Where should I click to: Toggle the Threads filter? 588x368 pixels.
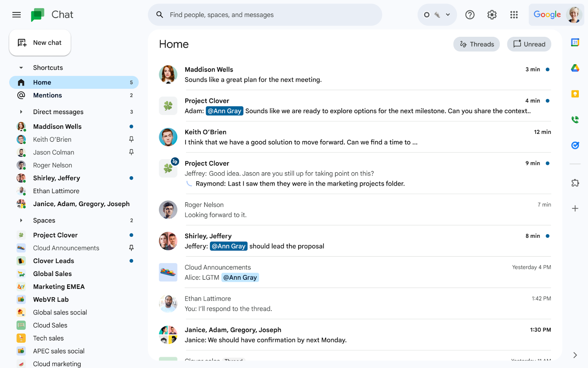(x=476, y=44)
